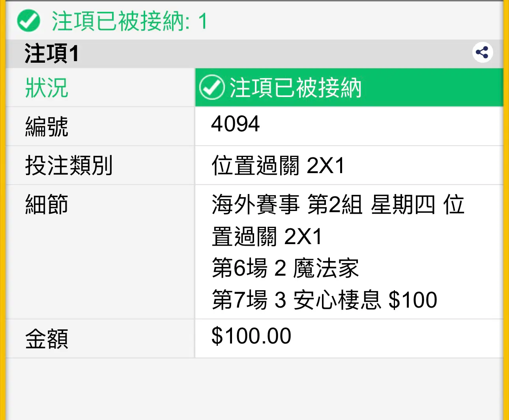Tap the share icon for 注項1
Viewport: 509px width, 420px height.
[x=482, y=52]
